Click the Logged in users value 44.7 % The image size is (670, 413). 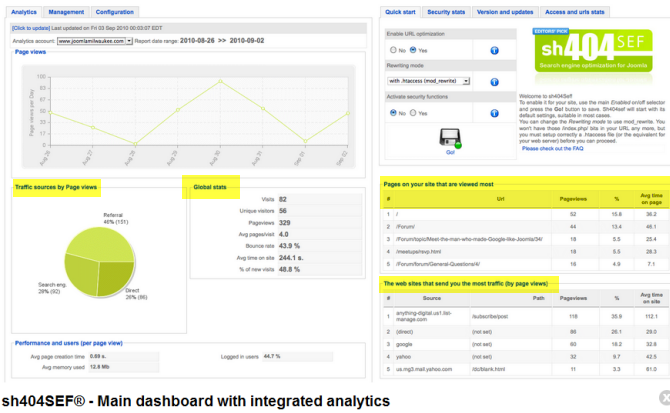(272, 356)
